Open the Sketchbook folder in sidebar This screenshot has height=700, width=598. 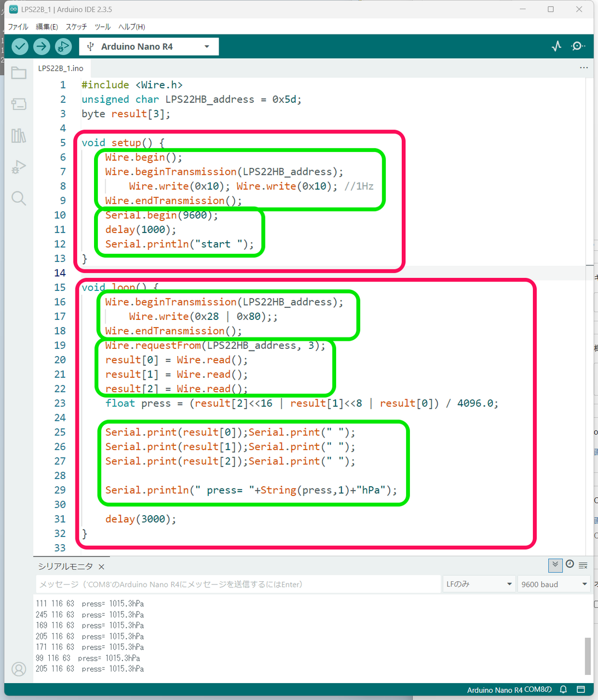19,73
